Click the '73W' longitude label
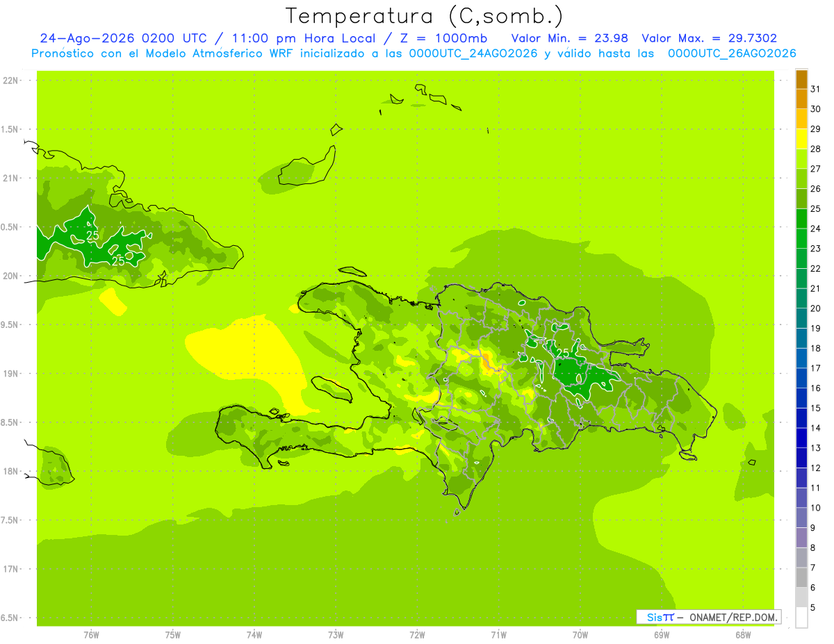 (x=336, y=635)
